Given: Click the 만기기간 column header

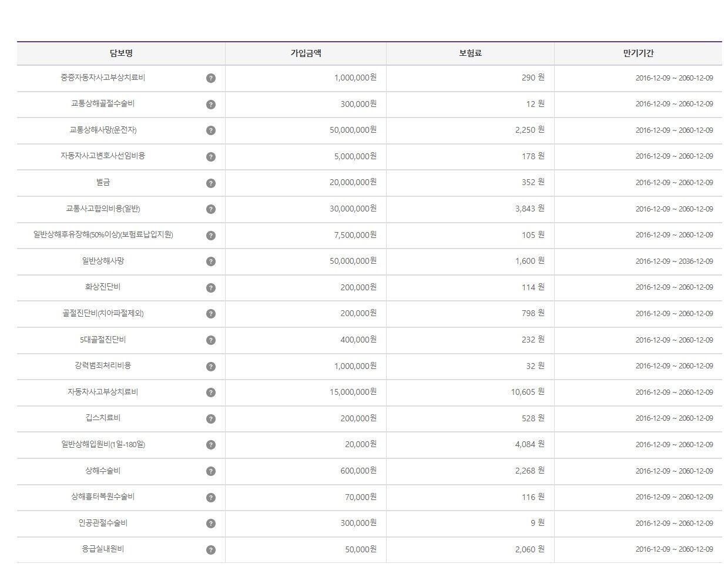Looking at the screenshot, I should 638,53.
